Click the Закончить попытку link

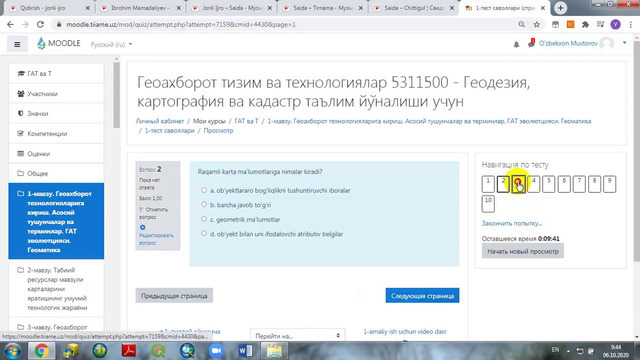point(512,223)
